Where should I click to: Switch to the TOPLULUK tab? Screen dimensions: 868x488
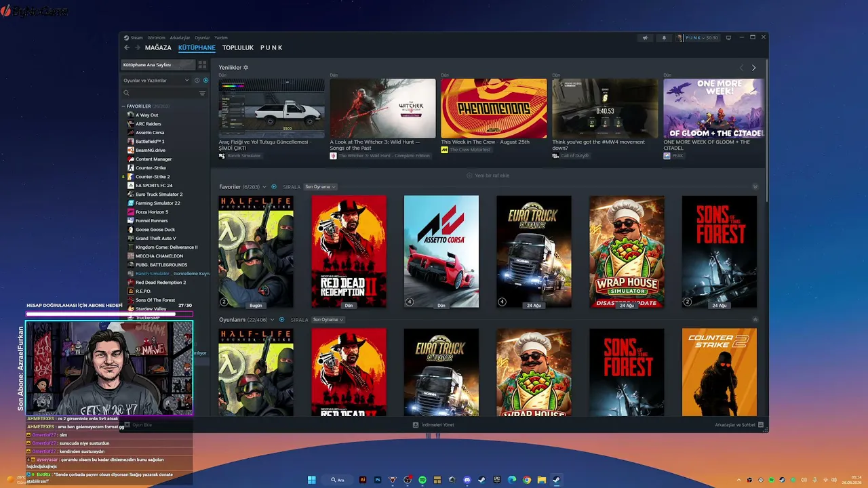(x=238, y=47)
